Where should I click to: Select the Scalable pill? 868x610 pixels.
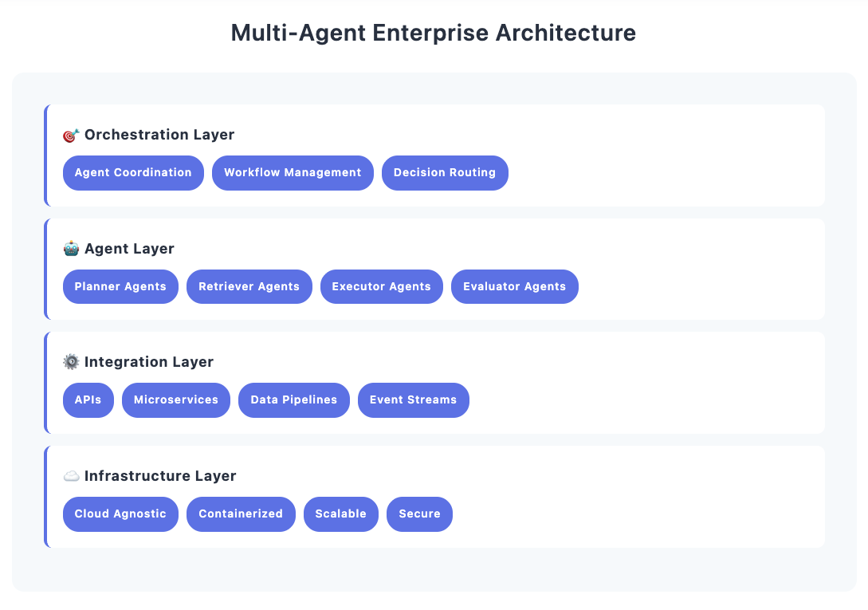340,514
